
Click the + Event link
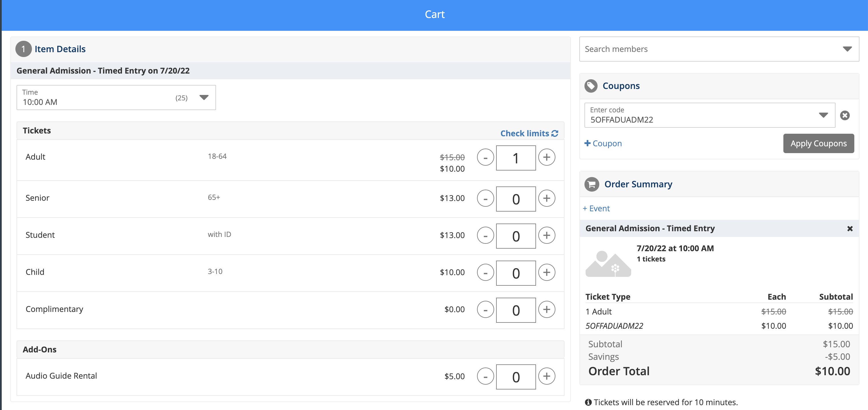click(x=596, y=209)
